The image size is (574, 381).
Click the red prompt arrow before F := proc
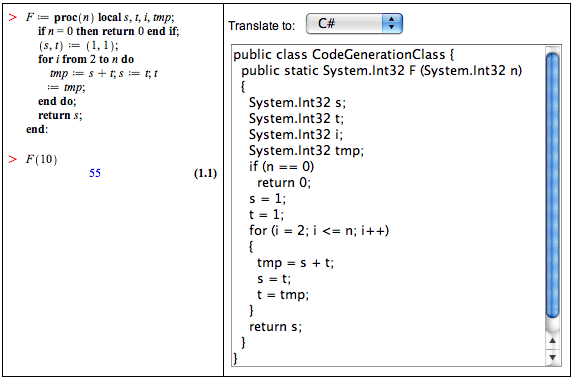[13, 17]
